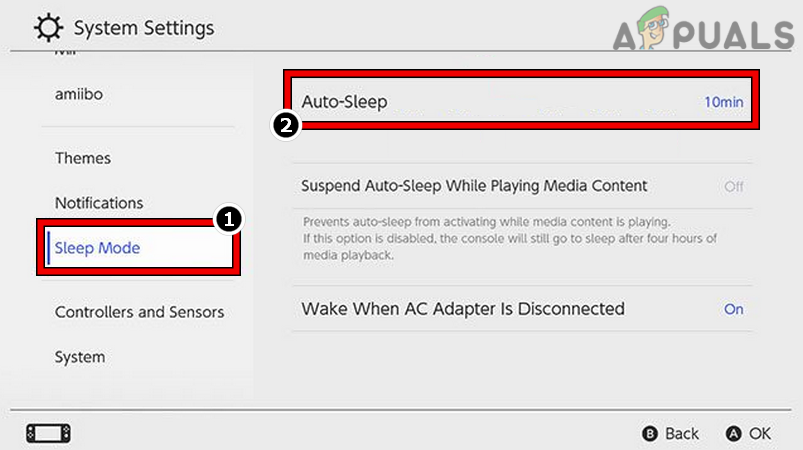Select Sleep Mode in the sidebar
This screenshot has height=450, width=803.
pyautogui.click(x=97, y=248)
